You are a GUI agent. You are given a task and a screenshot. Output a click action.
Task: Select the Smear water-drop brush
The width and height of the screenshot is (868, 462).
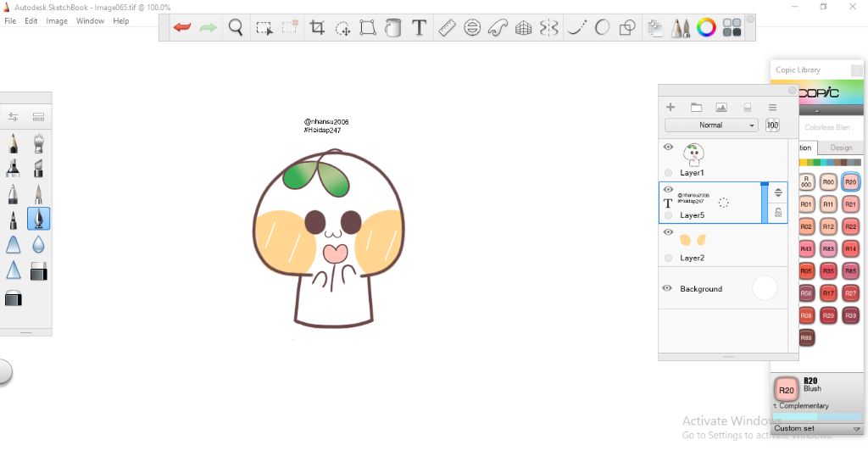point(38,244)
